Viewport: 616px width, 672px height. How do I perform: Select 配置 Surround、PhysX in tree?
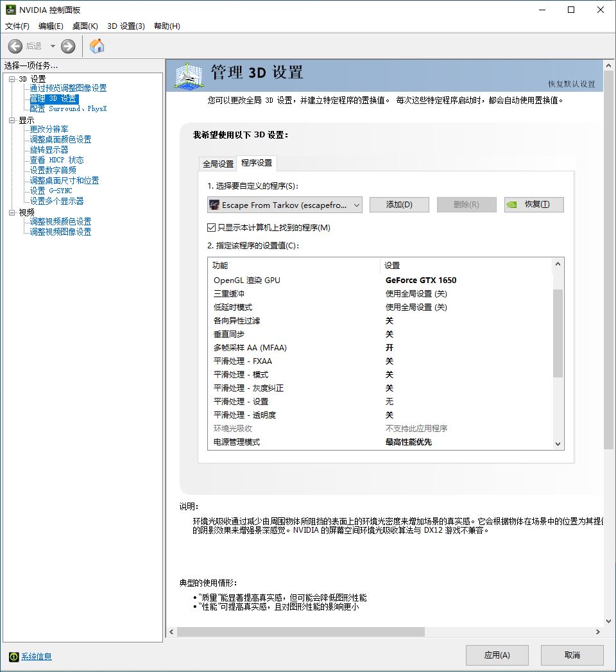coord(68,108)
